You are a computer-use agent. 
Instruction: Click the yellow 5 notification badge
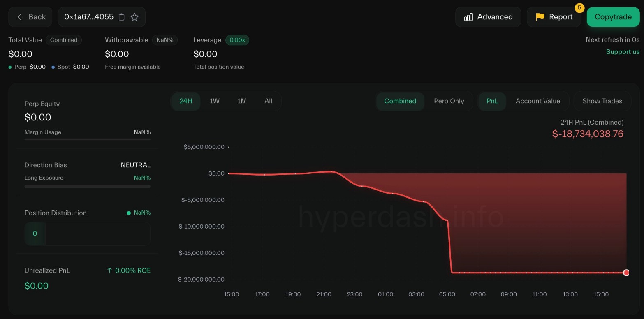click(x=579, y=8)
